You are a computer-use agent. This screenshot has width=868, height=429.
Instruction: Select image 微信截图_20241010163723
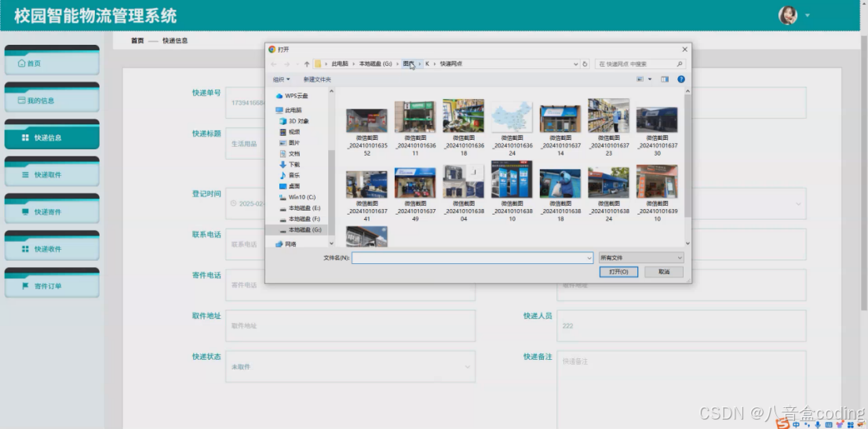point(608,128)
